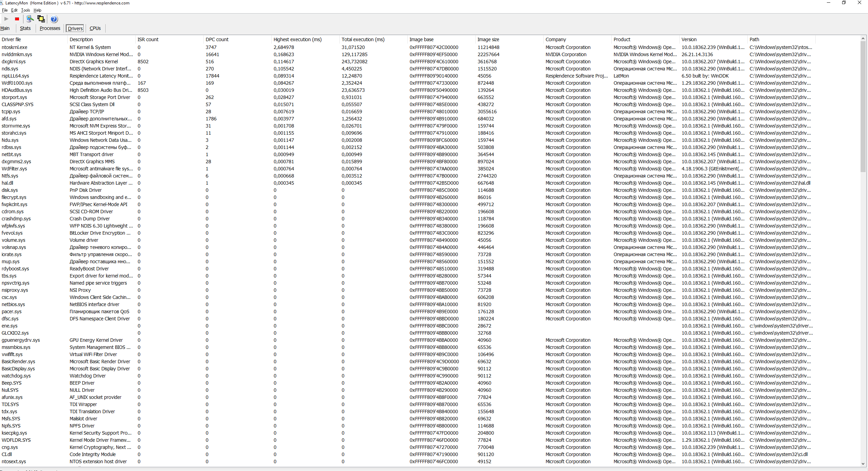Go to the Main tab
The width and height of the screenshot is (868, 471).
pos(5,28)
